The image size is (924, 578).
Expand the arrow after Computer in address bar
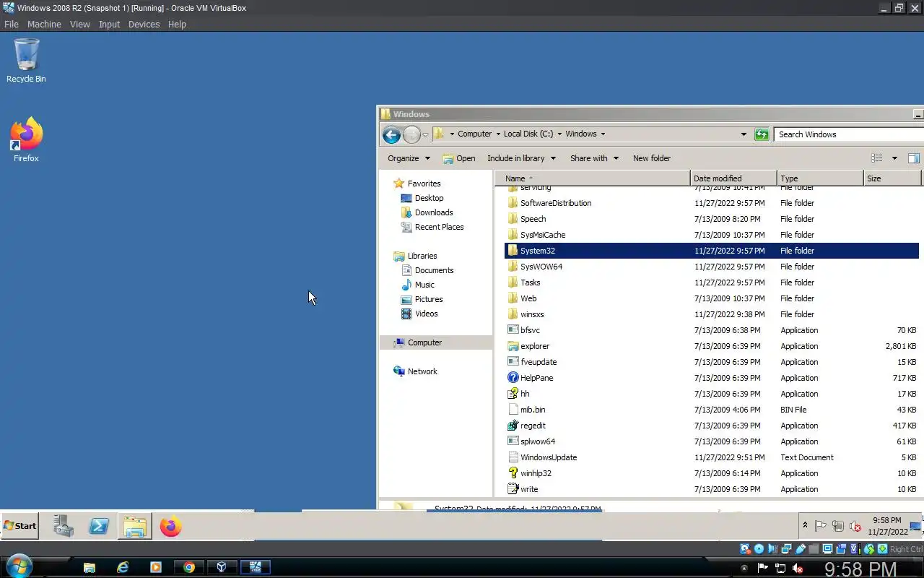[498, 134]
